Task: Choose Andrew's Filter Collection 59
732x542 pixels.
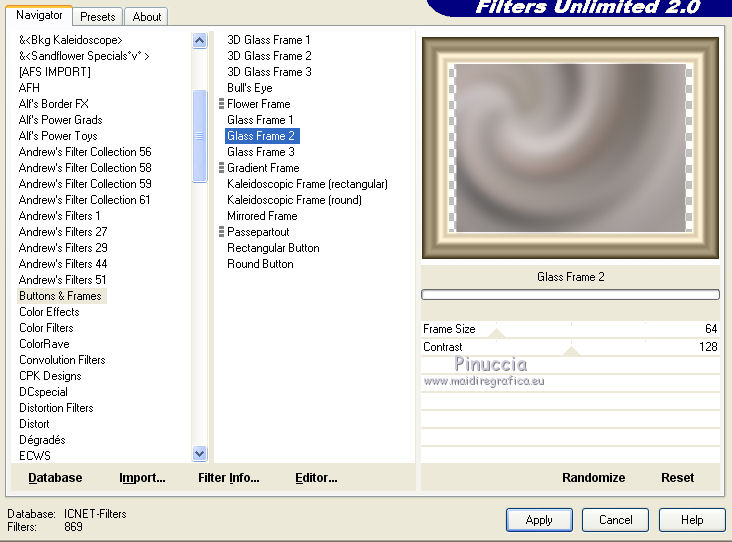Action: [x=85, y=184]
